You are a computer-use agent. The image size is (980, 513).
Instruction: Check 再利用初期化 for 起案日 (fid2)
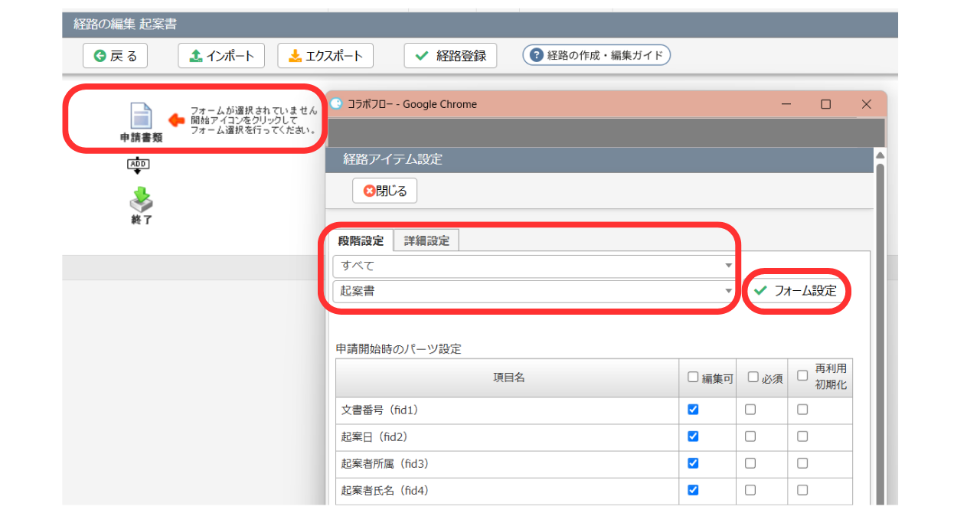pyautogui.click(x=802, y=436)
